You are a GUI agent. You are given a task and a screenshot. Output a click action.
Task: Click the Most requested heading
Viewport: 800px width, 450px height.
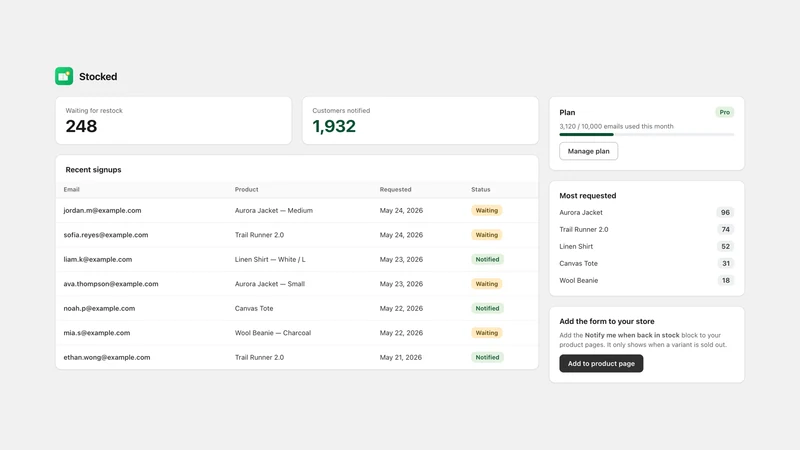[588, 195]
